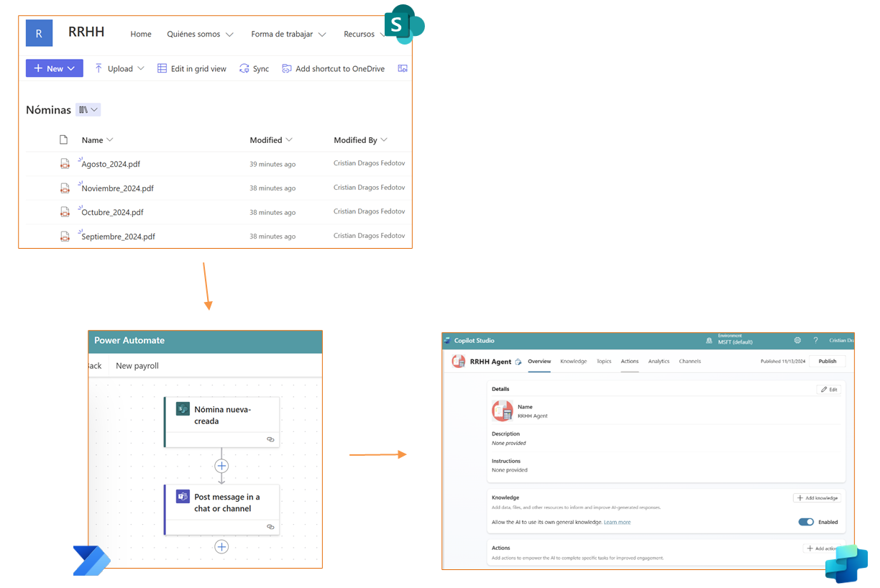Switch to the Knowledge tab
880x588 pixels.
click(573, 362)
